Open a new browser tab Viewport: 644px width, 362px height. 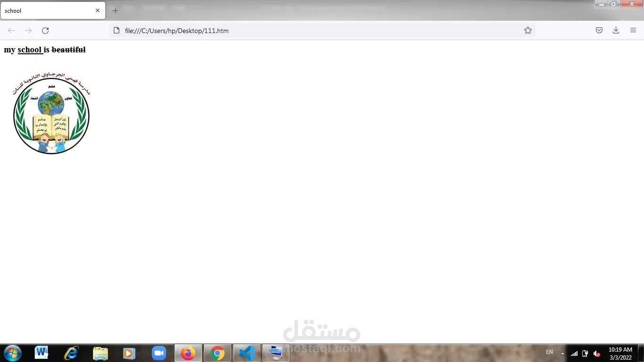[x=115, y=10]
